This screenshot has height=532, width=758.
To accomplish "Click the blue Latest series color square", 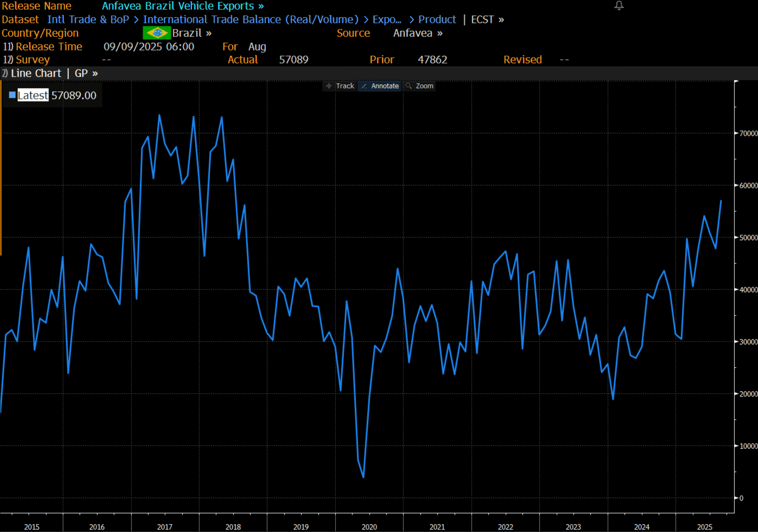I will pyautogui.click(x=12, y=95).
